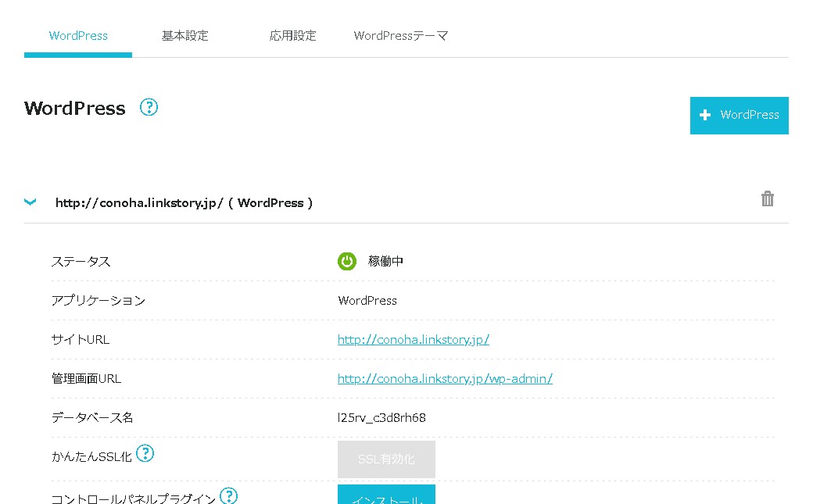Click the green power status icon
The height and width of the screenshot is (504, 813).
tap(347, 261)
